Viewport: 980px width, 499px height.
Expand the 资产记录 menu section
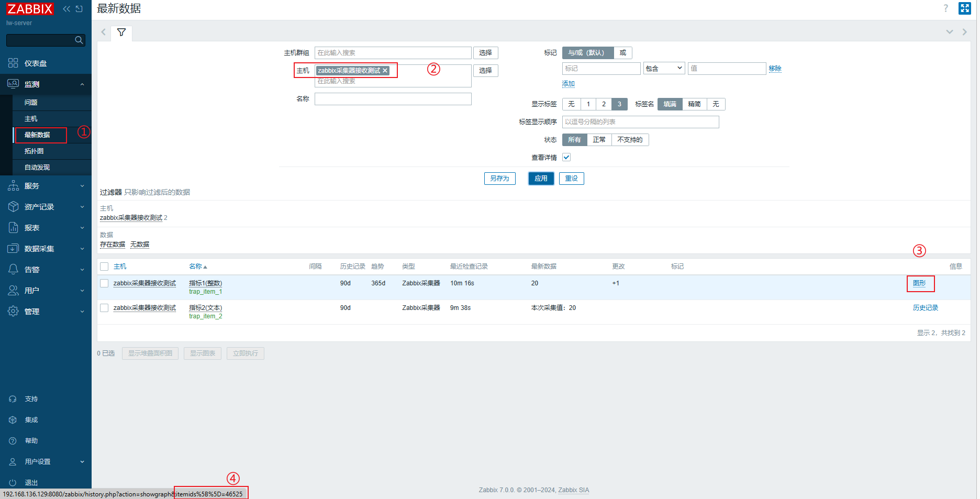(x=82, y=207)
